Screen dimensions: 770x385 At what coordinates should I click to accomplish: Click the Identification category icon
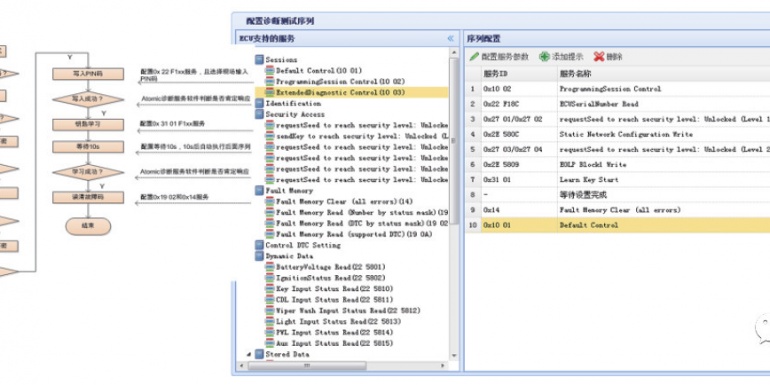point(259,103)
